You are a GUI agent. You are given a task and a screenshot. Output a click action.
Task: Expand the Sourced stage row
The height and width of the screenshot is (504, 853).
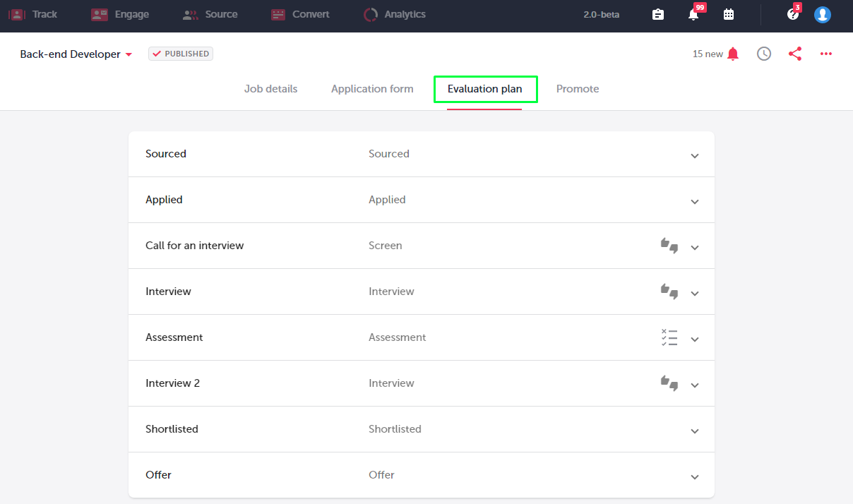tap(694, 155)
